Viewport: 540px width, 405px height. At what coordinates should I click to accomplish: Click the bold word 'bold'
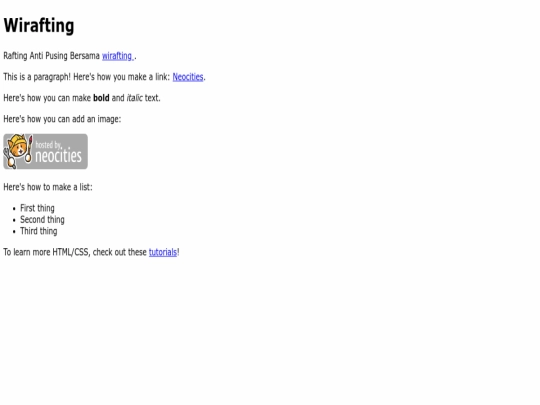(101, 98)
